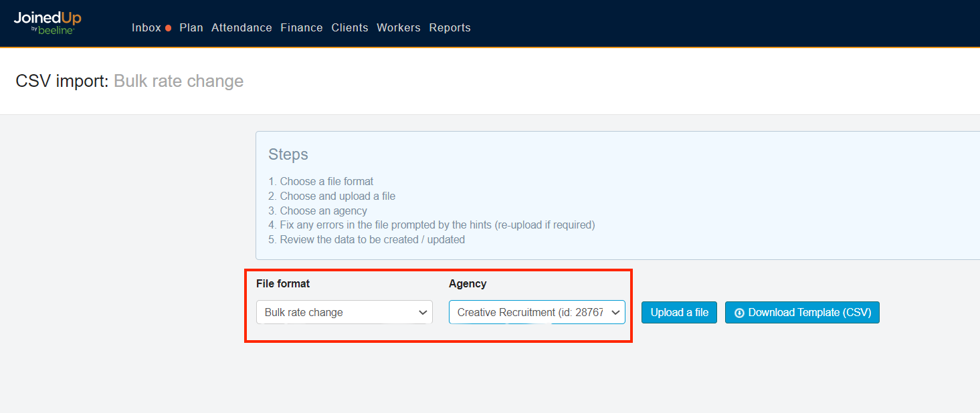
Task: Go to the Plan section
Action: coord(191,28)
